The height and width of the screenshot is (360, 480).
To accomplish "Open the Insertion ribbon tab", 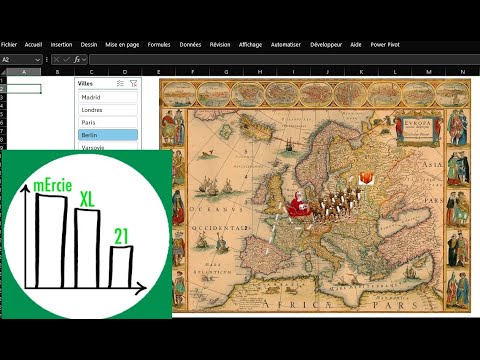I will (x=61, y=45).
